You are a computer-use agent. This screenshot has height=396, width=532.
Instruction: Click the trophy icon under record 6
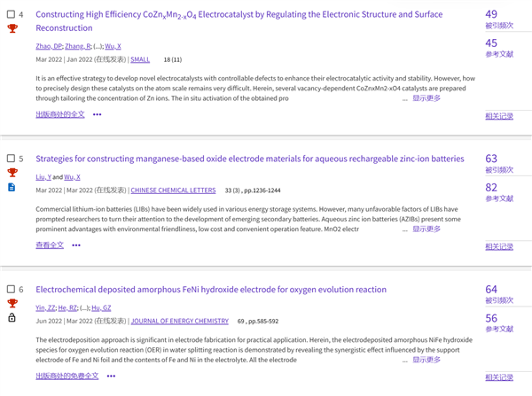pyautogui.click(x=12, y=303)
